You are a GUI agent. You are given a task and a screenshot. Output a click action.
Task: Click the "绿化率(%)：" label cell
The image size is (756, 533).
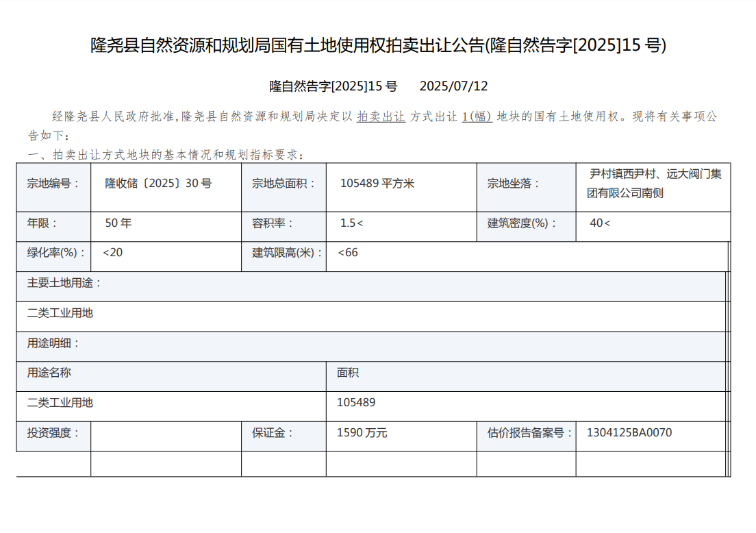click(53, 257)
